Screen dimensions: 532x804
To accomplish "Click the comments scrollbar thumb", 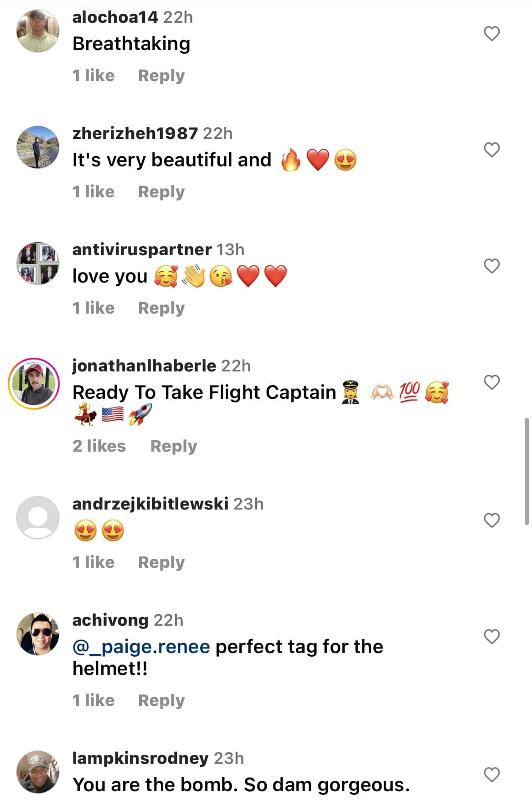I will 527,471.
